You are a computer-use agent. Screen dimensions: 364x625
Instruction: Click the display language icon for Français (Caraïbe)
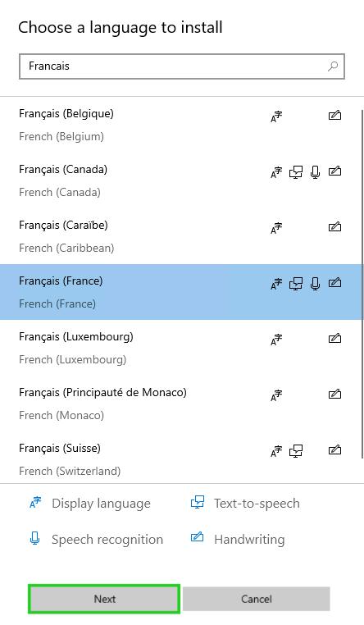coord(276,228)
